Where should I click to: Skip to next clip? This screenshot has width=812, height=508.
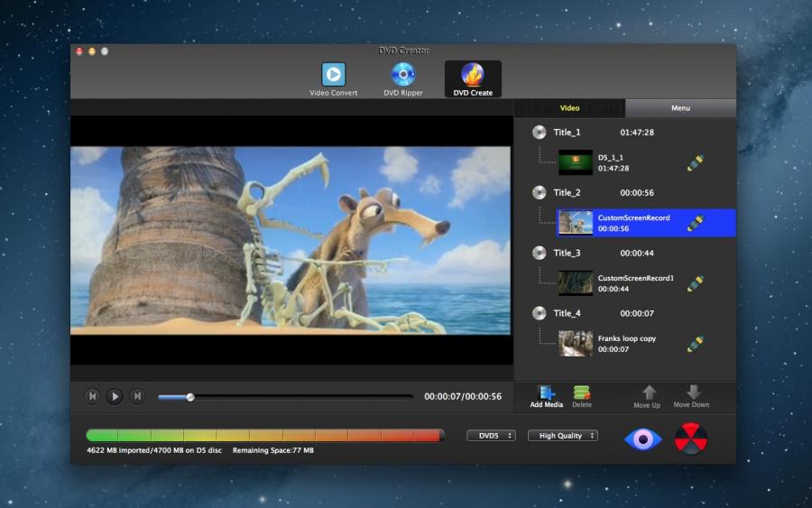tap(137, 397)
